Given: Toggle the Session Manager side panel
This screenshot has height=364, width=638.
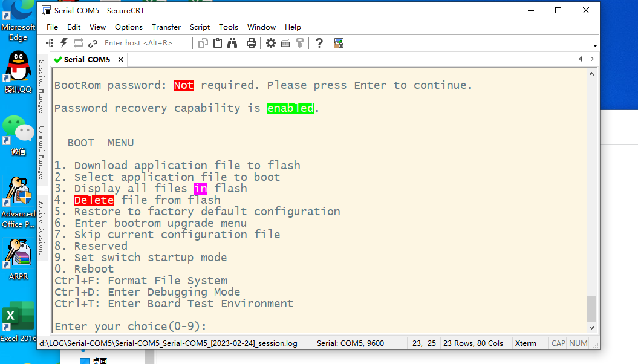Looking at the screenshot, I should tap(42, 86).
